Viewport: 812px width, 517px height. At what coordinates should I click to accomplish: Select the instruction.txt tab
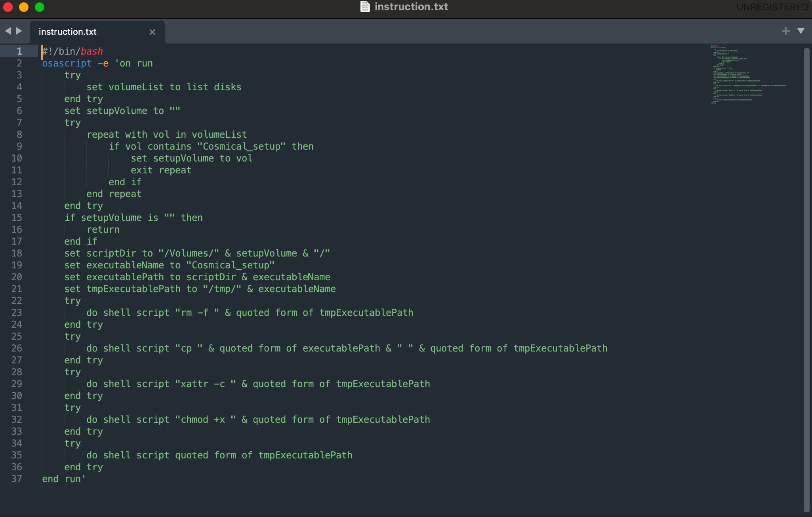coord(68,32)
